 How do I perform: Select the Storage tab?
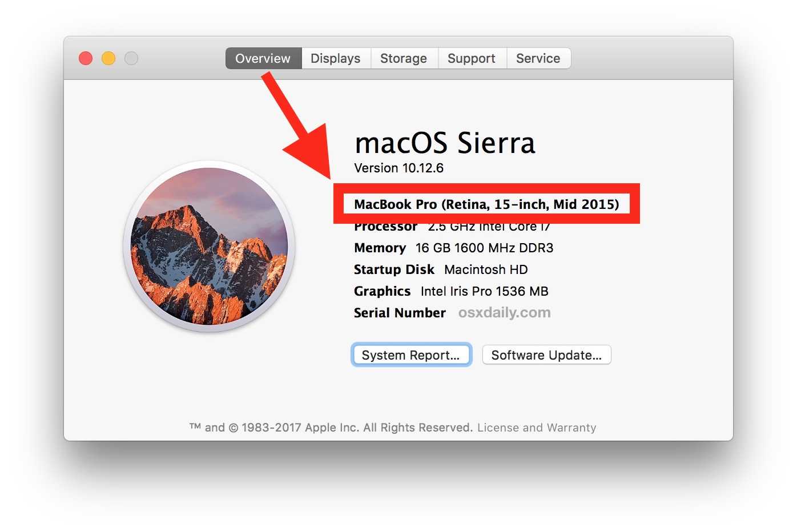point(404,58)
